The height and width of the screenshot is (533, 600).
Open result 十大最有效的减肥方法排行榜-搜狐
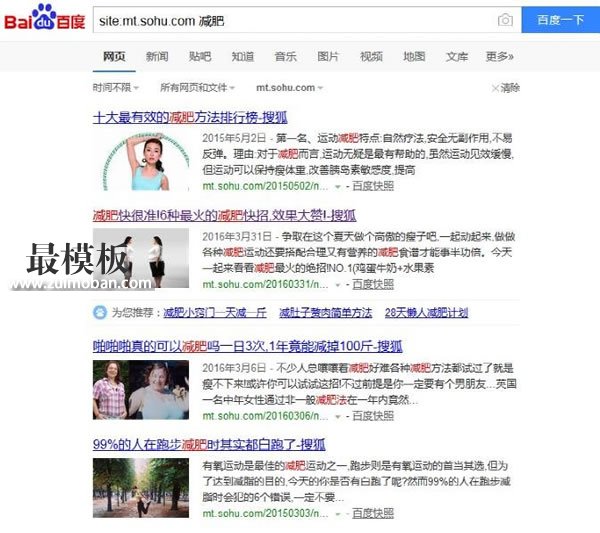[190, 117]
